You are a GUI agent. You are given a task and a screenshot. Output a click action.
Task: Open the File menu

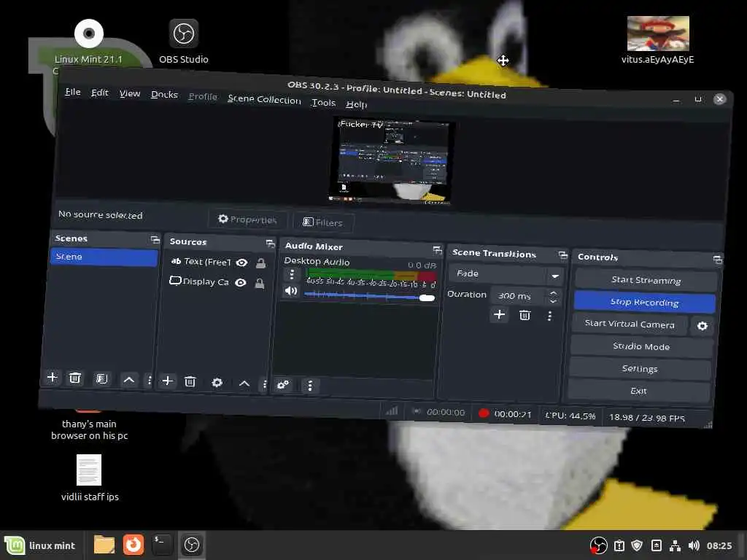tap(73, 91)
